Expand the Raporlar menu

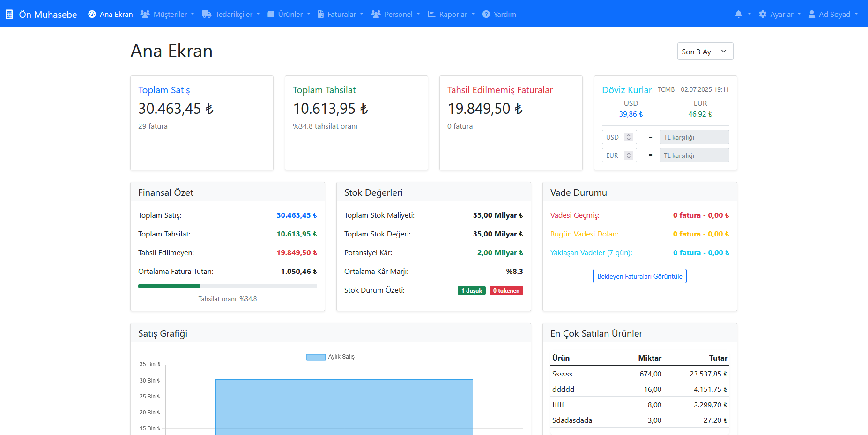[451, 14]
